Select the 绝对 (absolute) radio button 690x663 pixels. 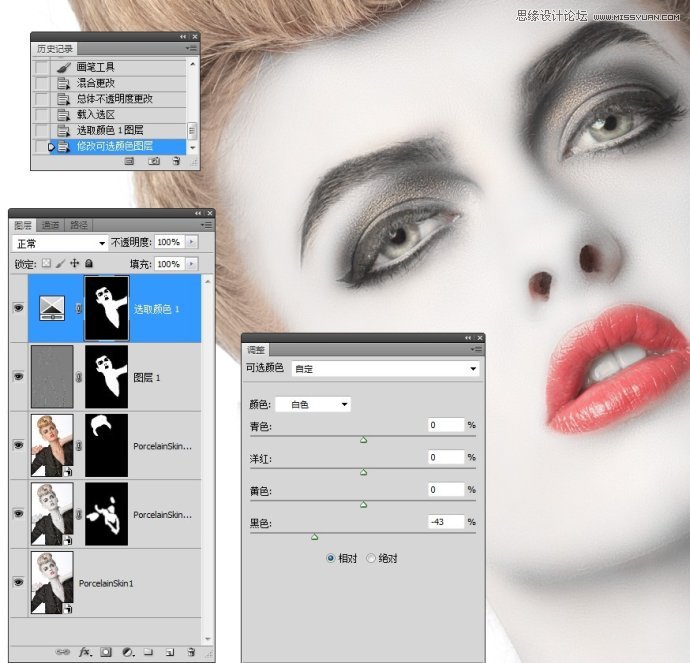click(x=372, y=558)
